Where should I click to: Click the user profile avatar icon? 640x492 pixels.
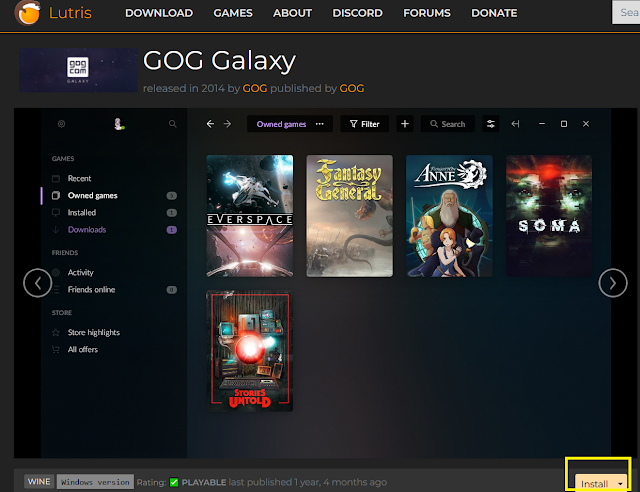(x=119, y=124)
